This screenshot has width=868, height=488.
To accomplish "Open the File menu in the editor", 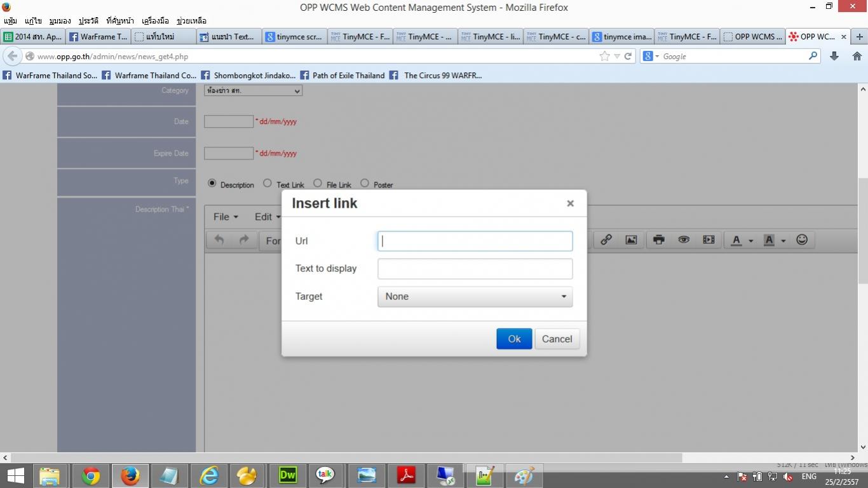I will (x=226, y=217).
